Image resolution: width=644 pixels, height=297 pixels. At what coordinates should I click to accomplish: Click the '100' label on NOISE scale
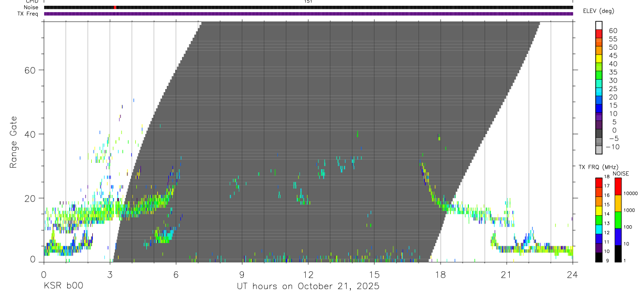(628, 227)
